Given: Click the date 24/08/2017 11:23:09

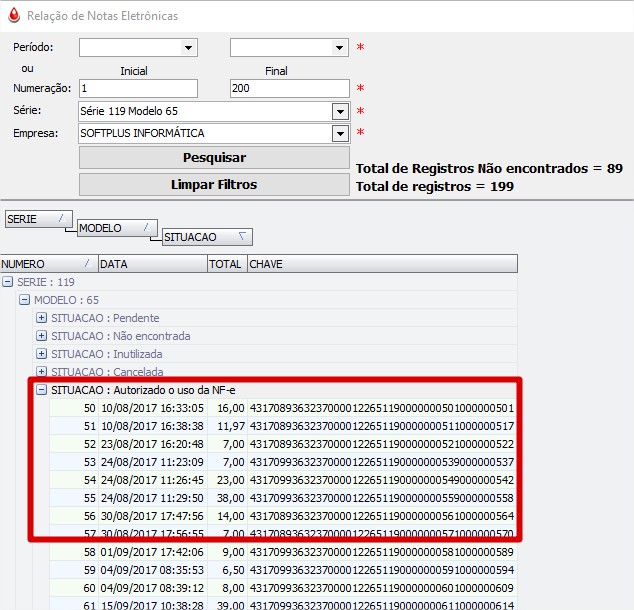Looking at the screenshot, I should [x=152, y=462].
